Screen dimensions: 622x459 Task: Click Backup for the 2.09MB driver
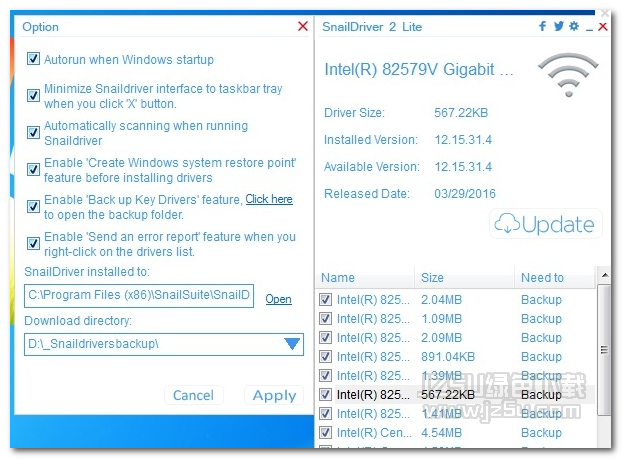[541, 338]
